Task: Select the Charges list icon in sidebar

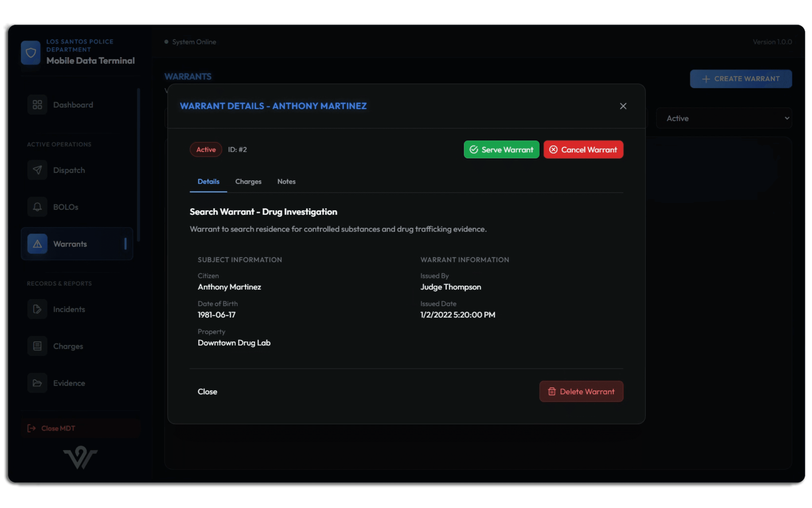Action: 37,346
